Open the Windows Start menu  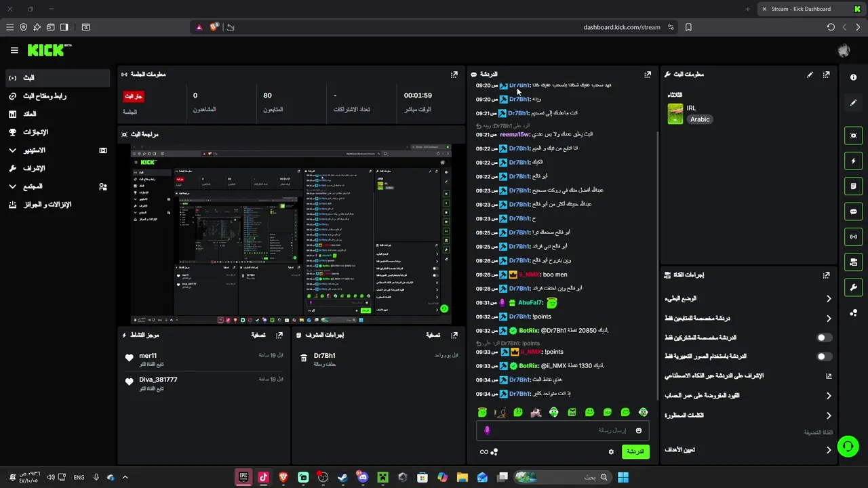[x=623, y=477]
